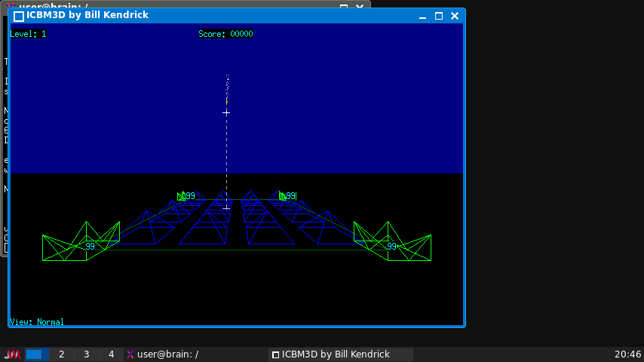Open the ICBM3D window menu icon
Screen dimensions: 644x362
pos(19,16)
